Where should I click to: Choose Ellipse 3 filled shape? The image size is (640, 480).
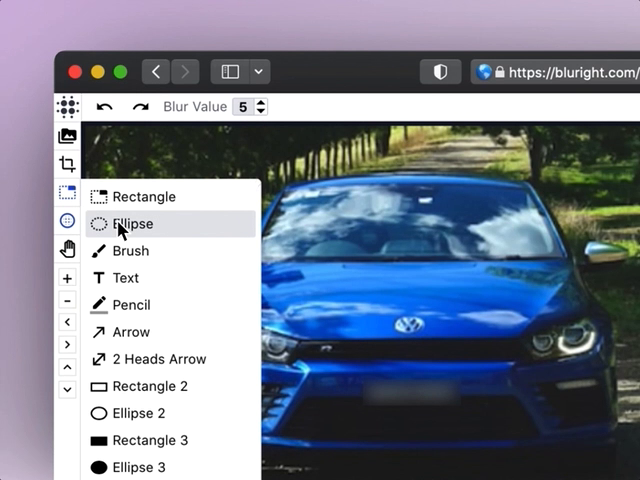pyautogui.click(x=171, y=467)
